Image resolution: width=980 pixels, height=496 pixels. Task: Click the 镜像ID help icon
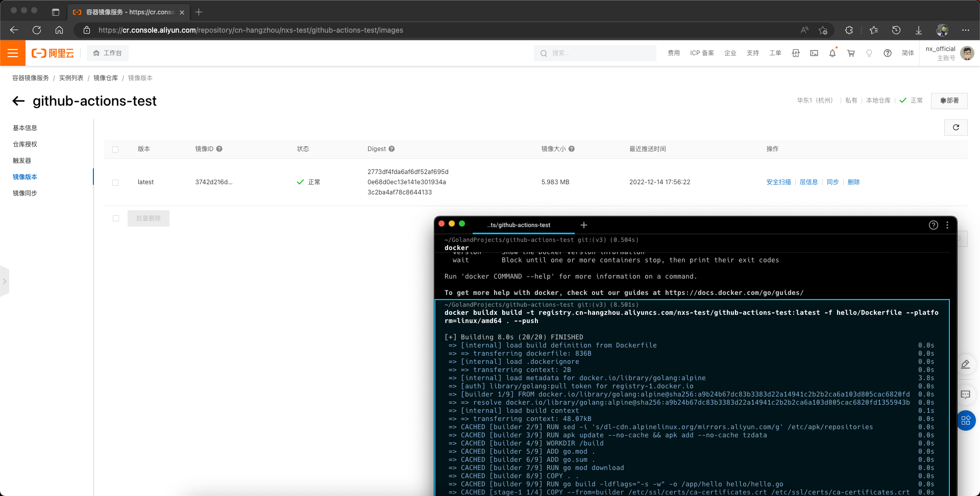219,149
